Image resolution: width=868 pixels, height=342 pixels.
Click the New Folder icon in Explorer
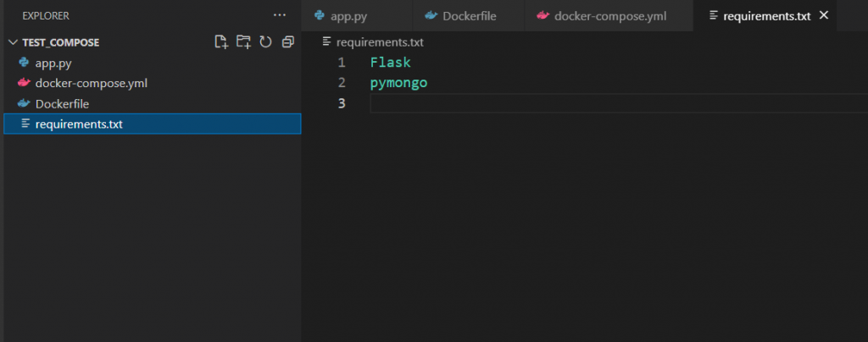point(243,41)
